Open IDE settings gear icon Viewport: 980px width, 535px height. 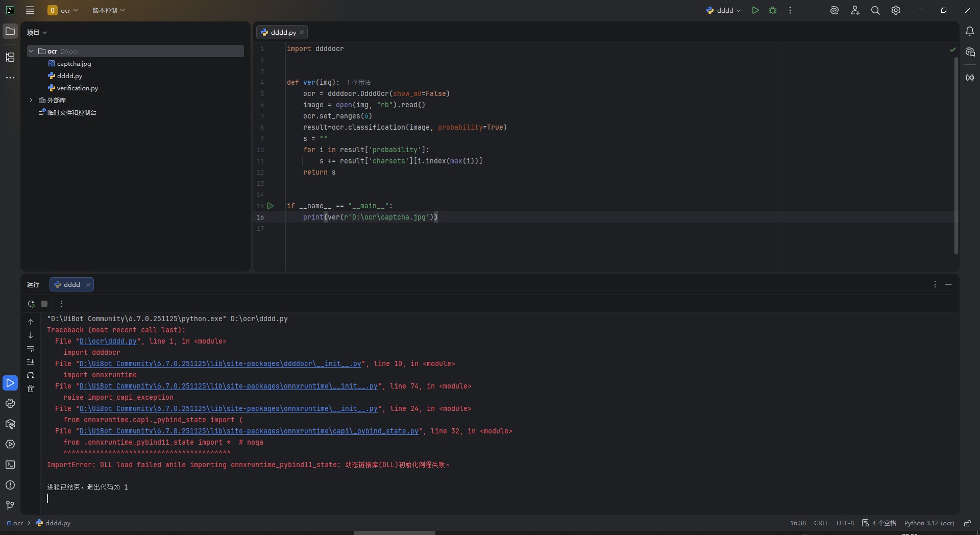click(x=896, y=10)
